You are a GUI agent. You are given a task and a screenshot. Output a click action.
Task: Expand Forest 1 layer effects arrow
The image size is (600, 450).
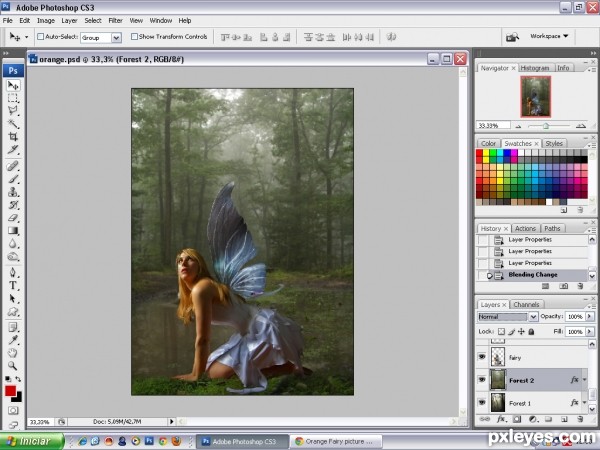pyautogui.click(x=585, y=403)
